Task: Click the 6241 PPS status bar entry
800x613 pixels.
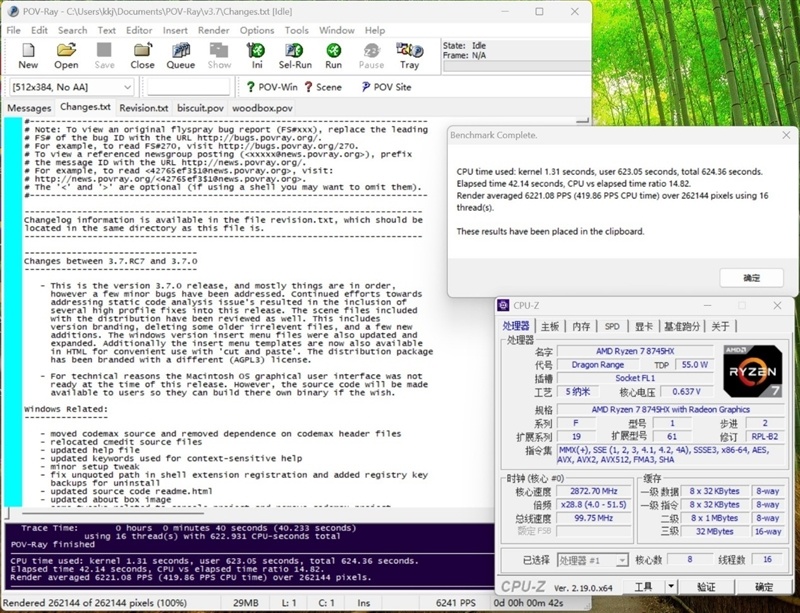Action: 455,603
